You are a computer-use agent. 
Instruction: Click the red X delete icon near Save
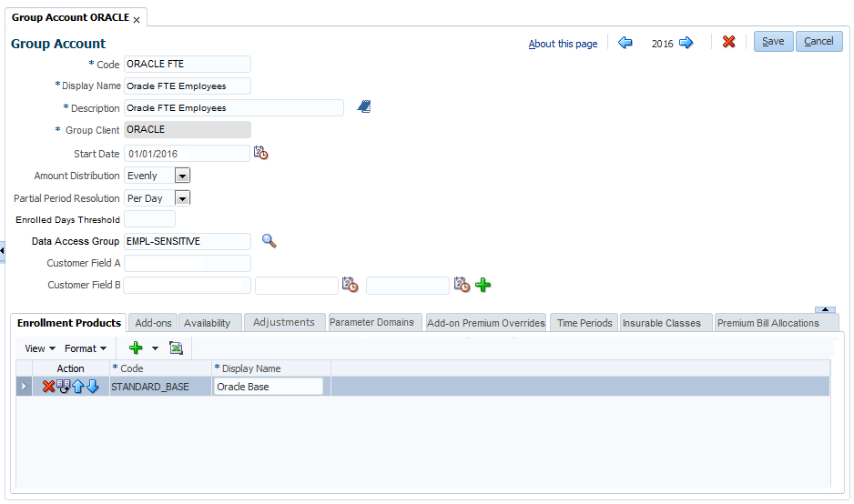[728, 41]
